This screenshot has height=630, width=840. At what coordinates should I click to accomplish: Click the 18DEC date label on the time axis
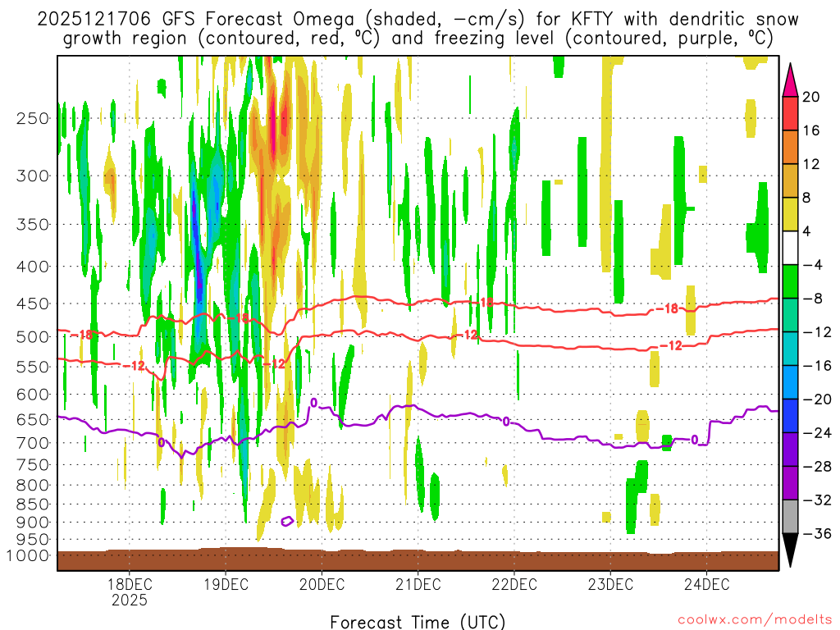pos(129,585)
